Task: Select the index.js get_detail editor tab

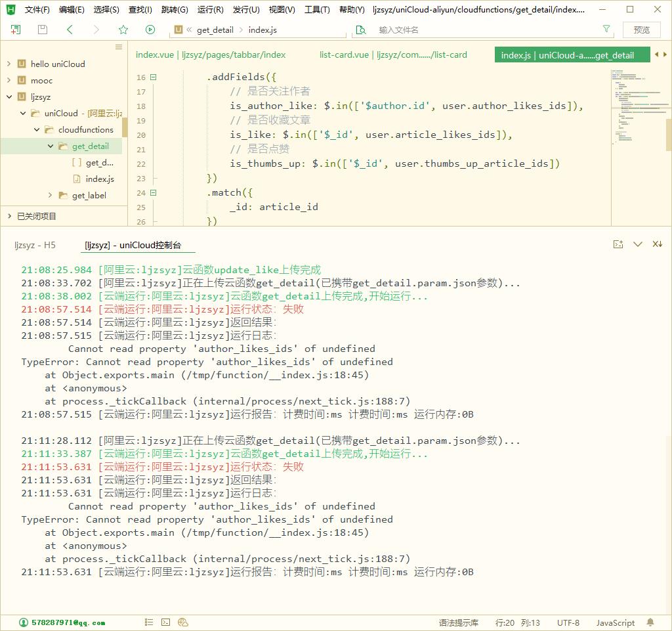Action: tap(572, 55)
